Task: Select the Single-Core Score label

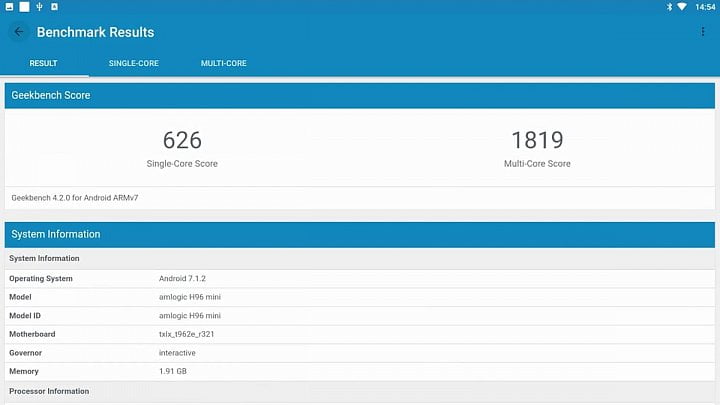Action: click(182, 164)
